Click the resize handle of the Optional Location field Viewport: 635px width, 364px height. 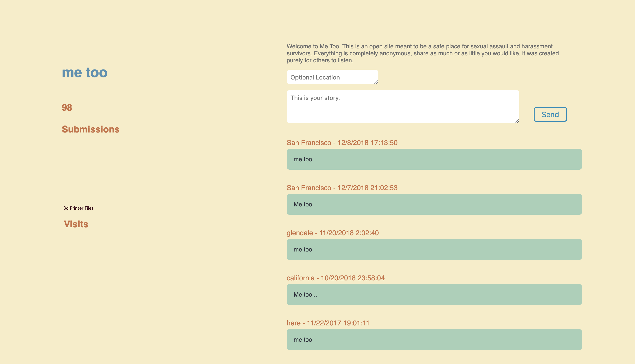[376, 82]
